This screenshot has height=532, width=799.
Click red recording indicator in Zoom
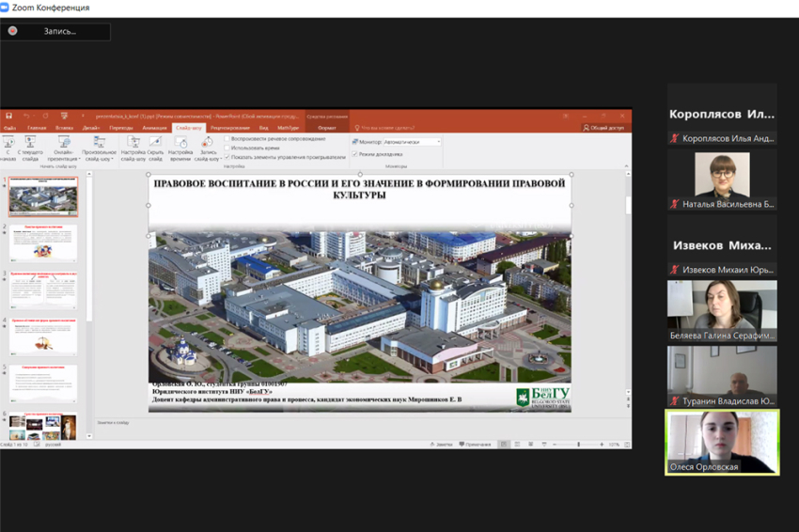(13, 31)
